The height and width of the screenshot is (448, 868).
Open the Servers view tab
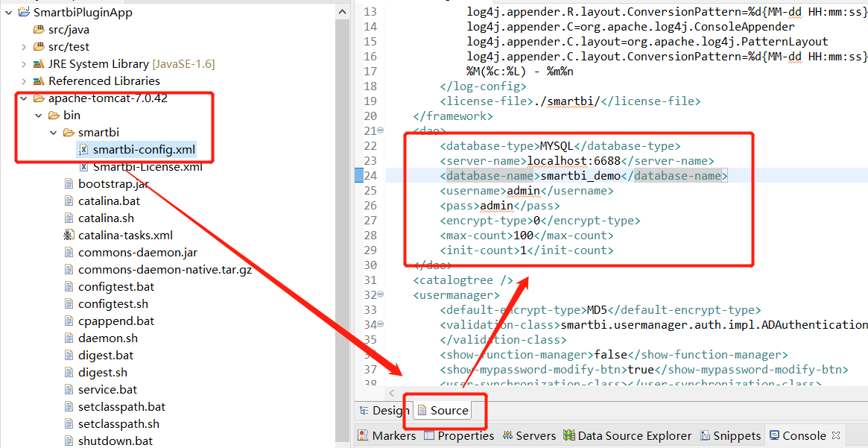point(529,436)
